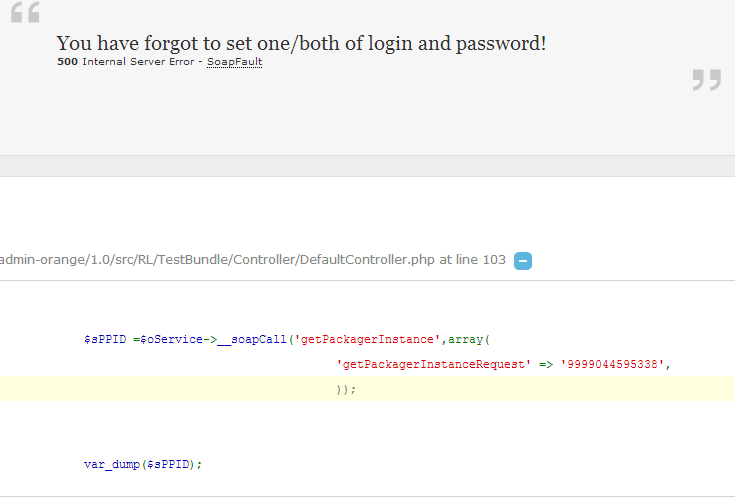Click the login and password error heading
This screenshot has height=504, width=735.
click(301, 43)
